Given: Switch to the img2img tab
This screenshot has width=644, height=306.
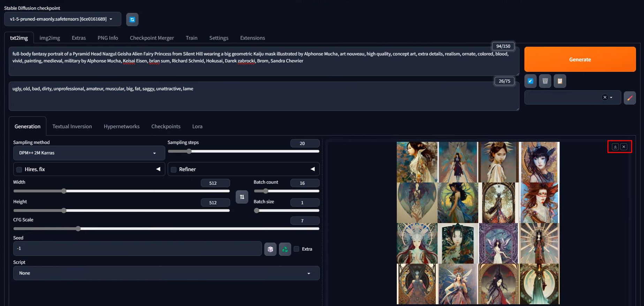Looking at the screenshot, I should point(50,38).
